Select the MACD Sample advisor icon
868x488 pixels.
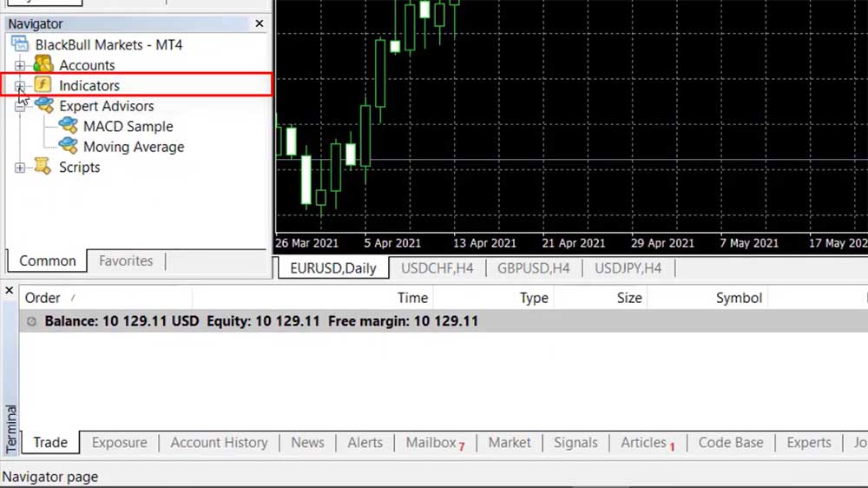coord(68,126)
